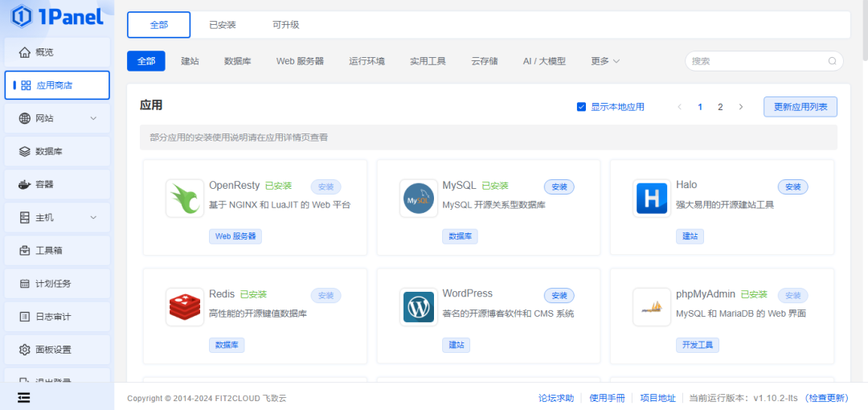The height and width of the screenshot is (410, 868).
Task: Open the 项目地址 link
Action: tap(658, 398)
